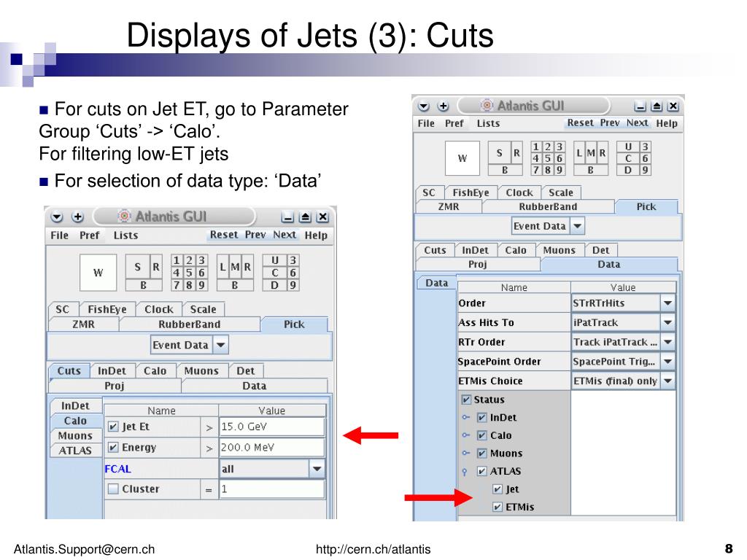
Task: Switch to the Cuts tab in right window
Action: point(435,250)
